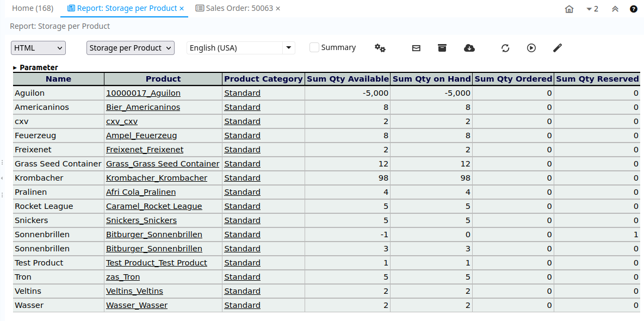Export report with cloud download icon
Screen dimensions: 644x321
point(469,48)
